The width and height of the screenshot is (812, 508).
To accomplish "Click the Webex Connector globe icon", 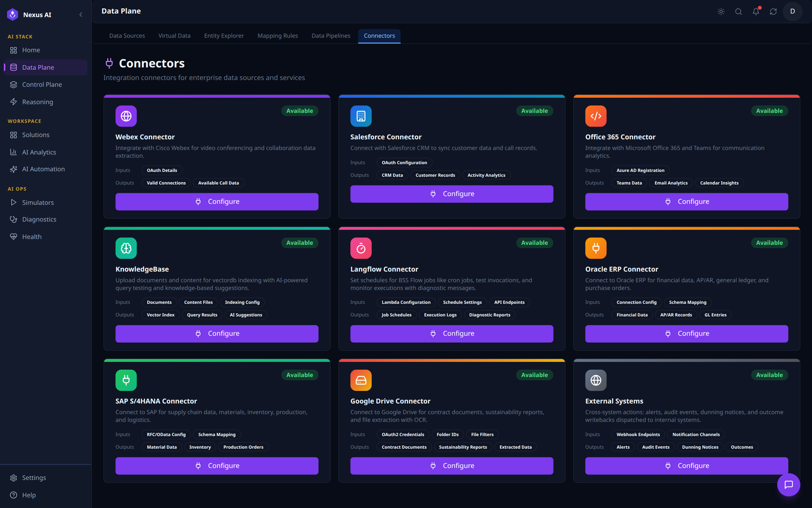I will (x=126, y=116).
